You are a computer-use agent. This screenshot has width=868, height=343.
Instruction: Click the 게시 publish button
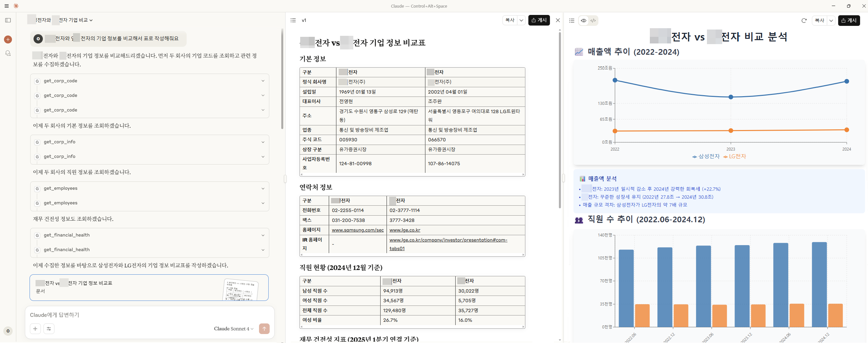pyautogui.click(x=539, y=20)
